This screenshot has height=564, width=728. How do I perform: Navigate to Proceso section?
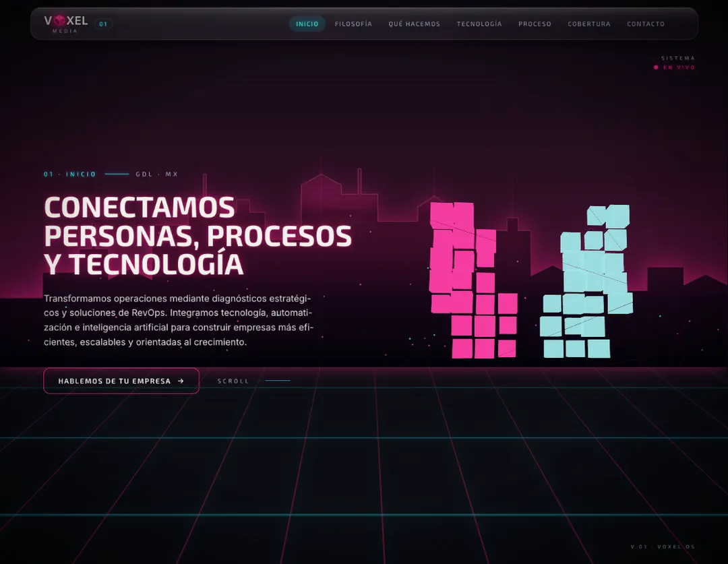(x=535, y=24)
